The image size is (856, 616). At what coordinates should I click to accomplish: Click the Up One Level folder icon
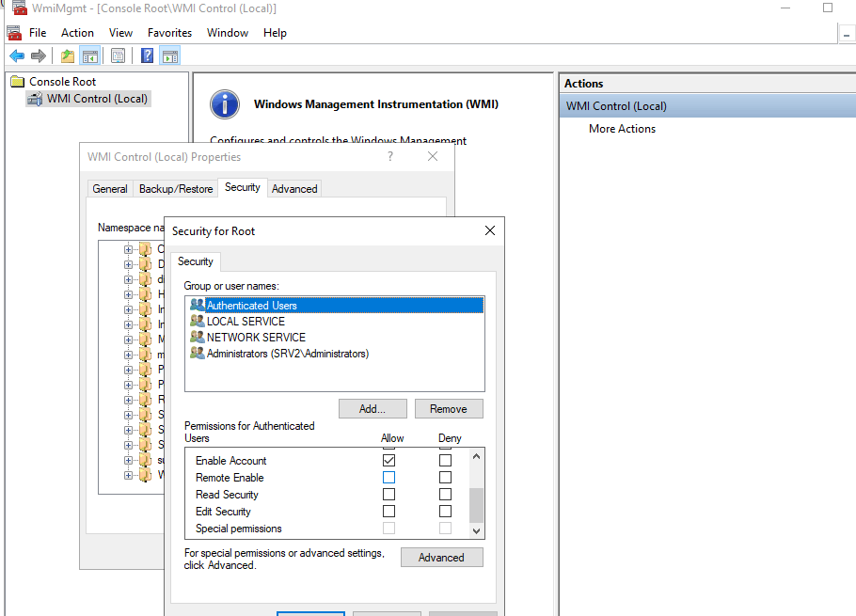(x=68, y=55)
